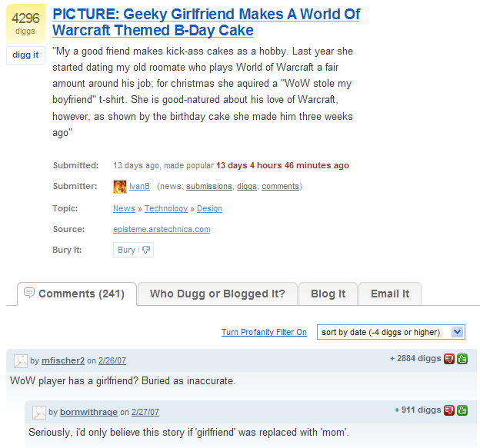Screen dimensions: 480x448
Task: Open mfischer2's user profile link
Action: point(63,361)
